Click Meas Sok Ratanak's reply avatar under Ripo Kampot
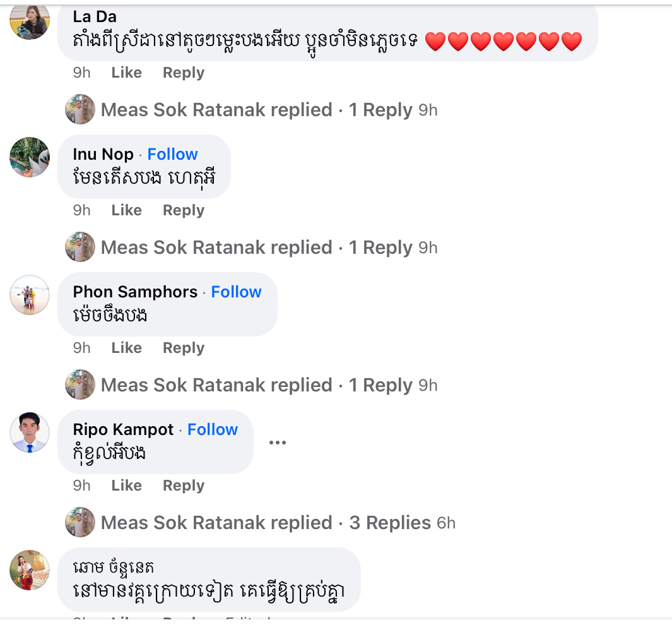Screen dimensions: 672x632 (x=80, y=523)
